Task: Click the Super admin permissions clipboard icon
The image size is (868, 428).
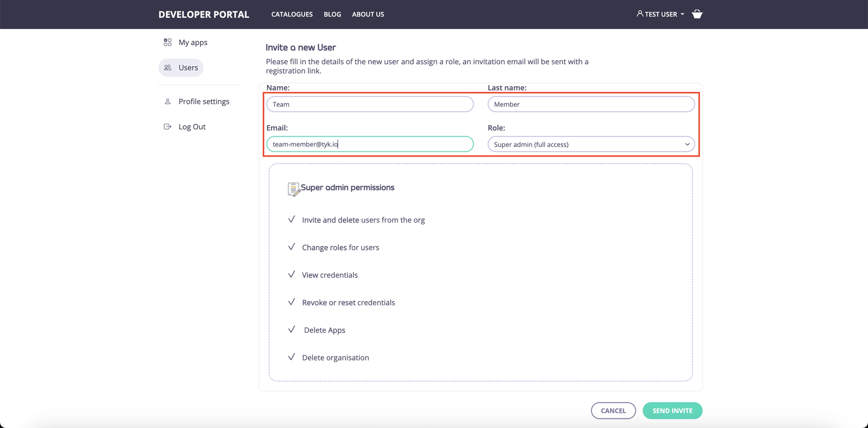Action: pyautogui.click(x=293, y=189)
